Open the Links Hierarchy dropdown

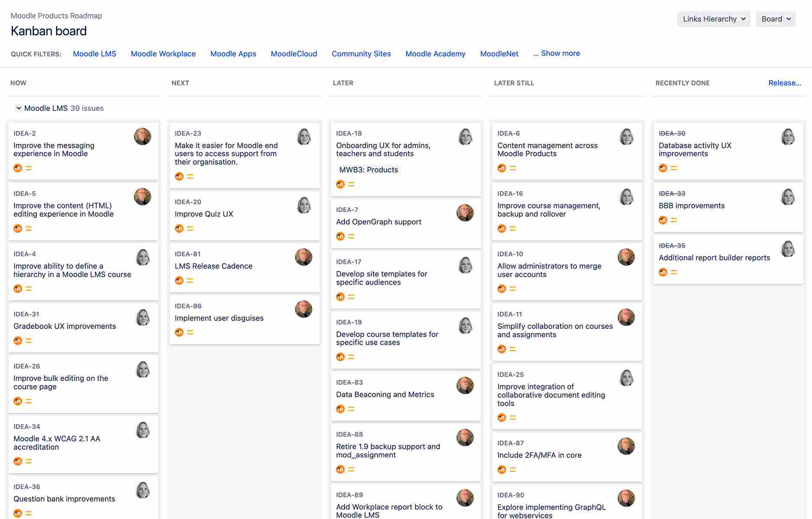point(714,19)
